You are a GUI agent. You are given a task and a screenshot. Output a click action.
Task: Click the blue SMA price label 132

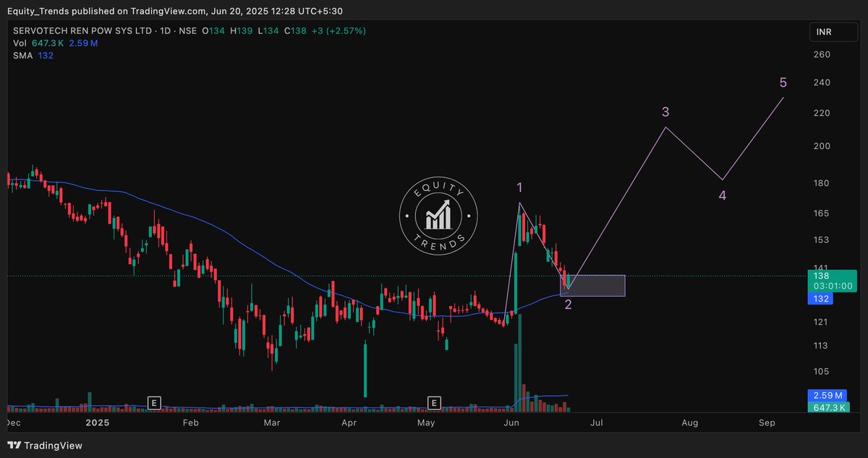820,298
